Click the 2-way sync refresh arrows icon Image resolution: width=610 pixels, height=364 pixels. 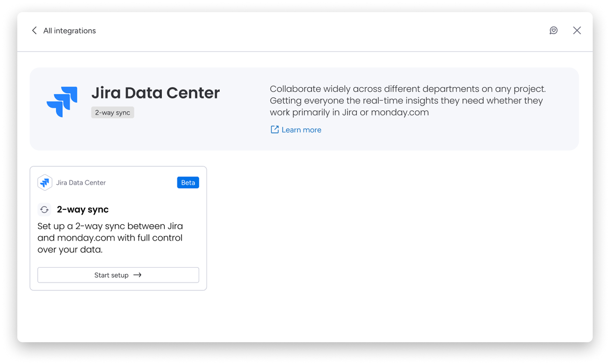point(44,209)
